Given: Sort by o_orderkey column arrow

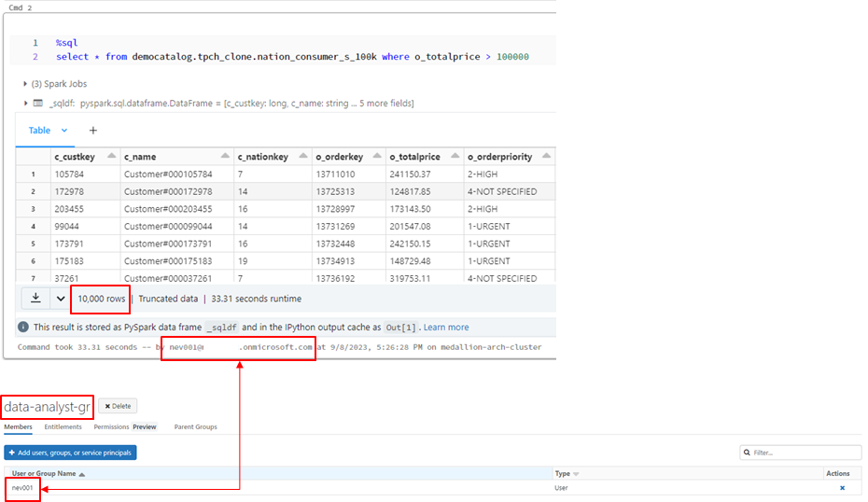Looking at the screenshot, I should [379, 157].
